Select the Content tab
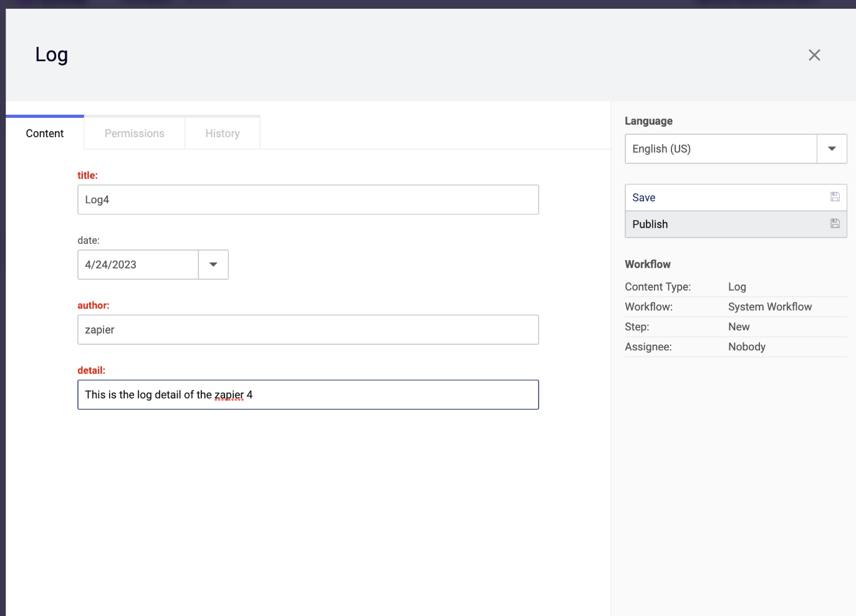Image resolution: width=856 pixels, height=616 pixels. [45, 133]
